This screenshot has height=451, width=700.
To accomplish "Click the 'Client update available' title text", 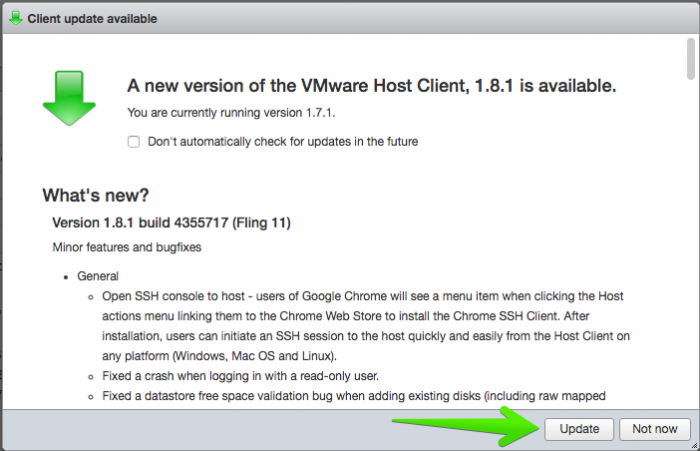I will click(92, 19).
